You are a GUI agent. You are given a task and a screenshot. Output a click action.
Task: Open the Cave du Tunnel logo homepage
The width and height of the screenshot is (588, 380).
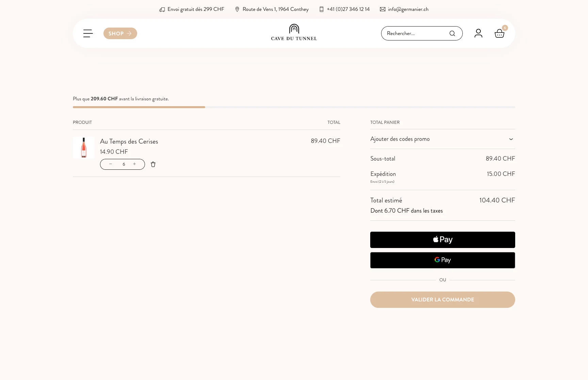[x=294, y=33]
